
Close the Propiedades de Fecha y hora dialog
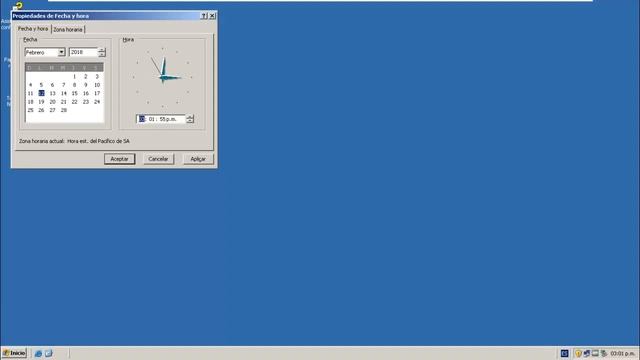click(212, 16)
